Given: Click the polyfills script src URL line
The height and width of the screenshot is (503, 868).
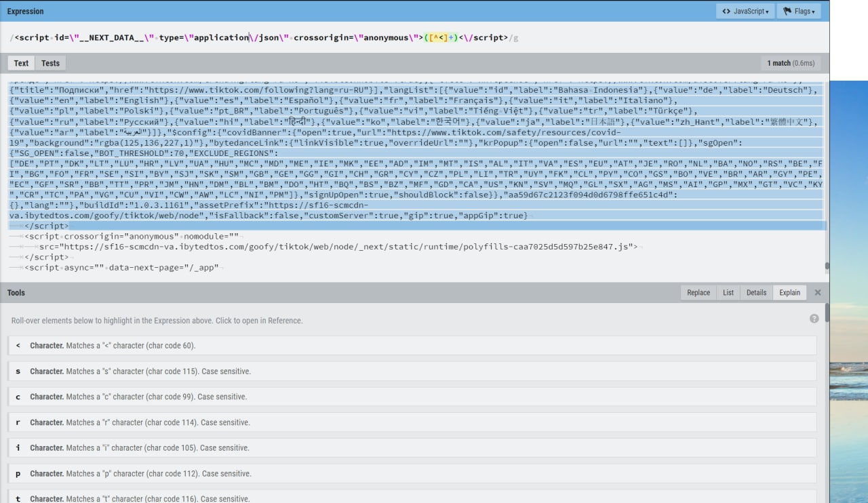Looking at the screenshot, I should coord(338,247).
